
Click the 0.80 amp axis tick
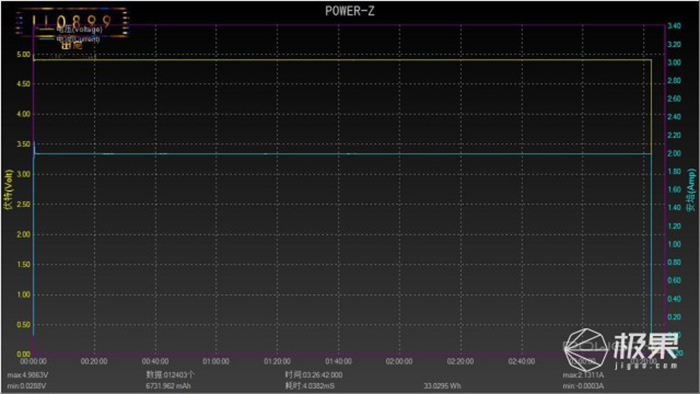675,262
